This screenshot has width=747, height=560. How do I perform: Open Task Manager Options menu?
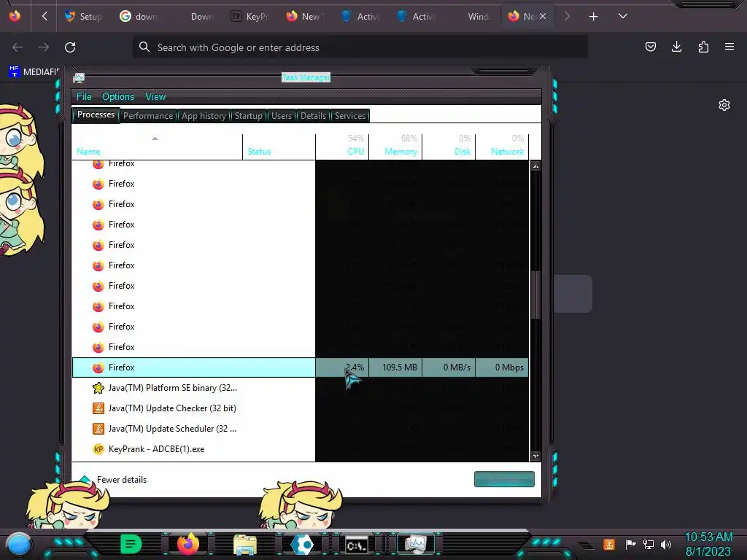pyautogui.click(x=118, y=97)
